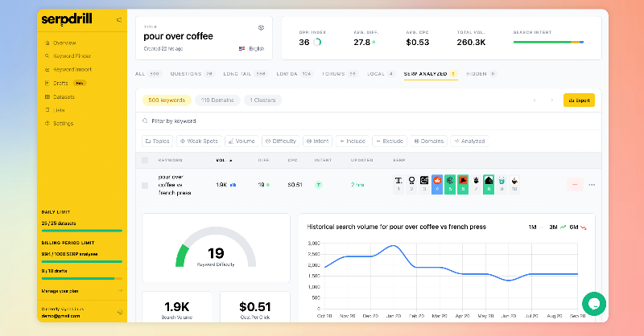The image size is (644, 336).
Task: Click the red minus remove button
Action: [575, 185]
